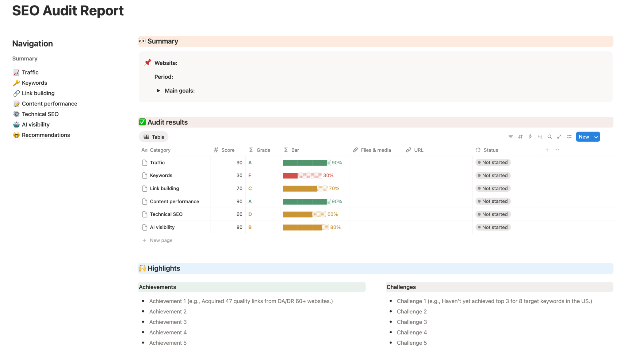The image size is (628, 364).
Task: Click Link building grade C cell
Action: click(263, 188)
